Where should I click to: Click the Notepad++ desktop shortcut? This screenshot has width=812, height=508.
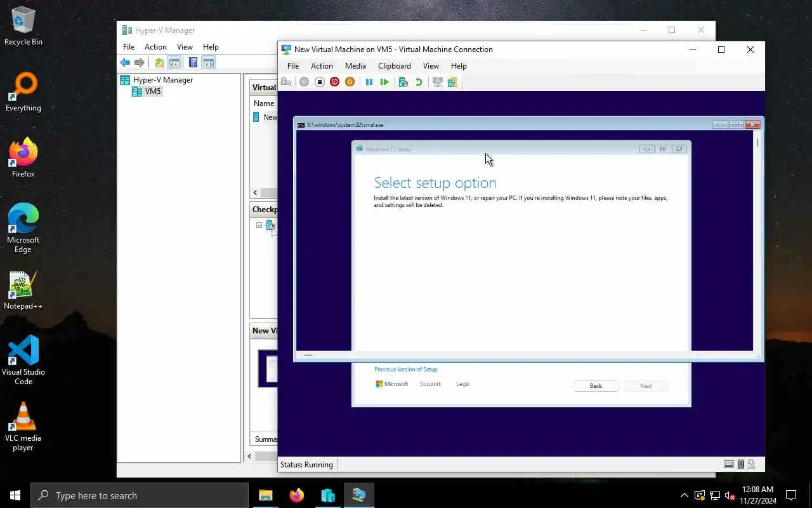click(23, 291)
